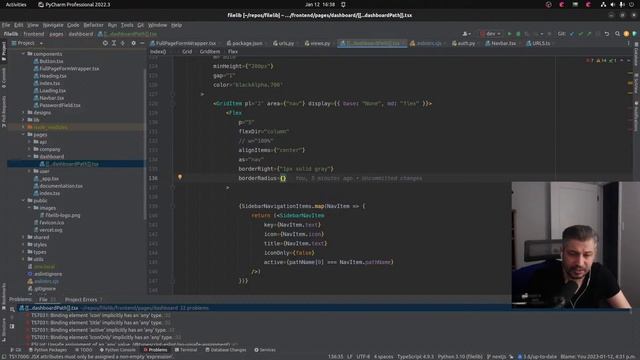Click the system volume tray icon
The height and width of the screenshot is (360, 640).
click(612, 4)
